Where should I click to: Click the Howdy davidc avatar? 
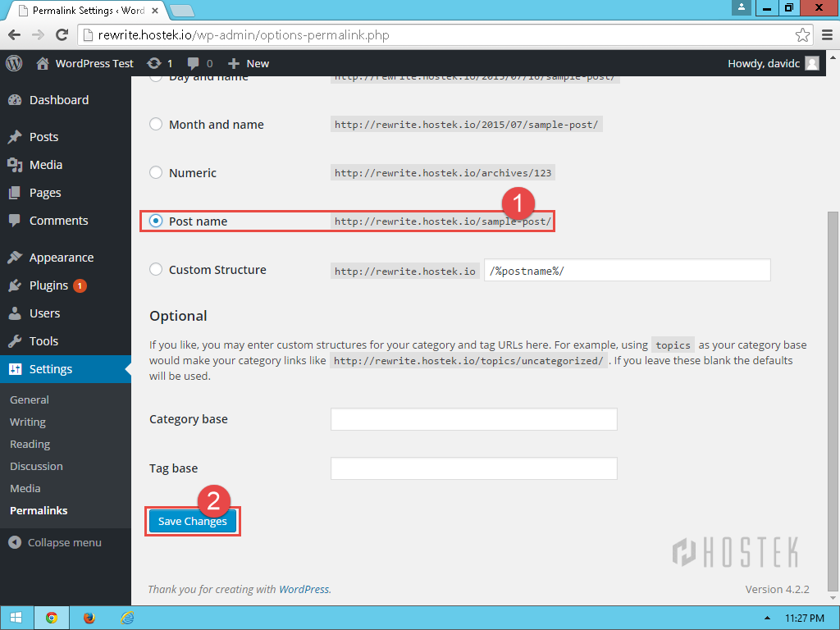[x=812, y=63]
